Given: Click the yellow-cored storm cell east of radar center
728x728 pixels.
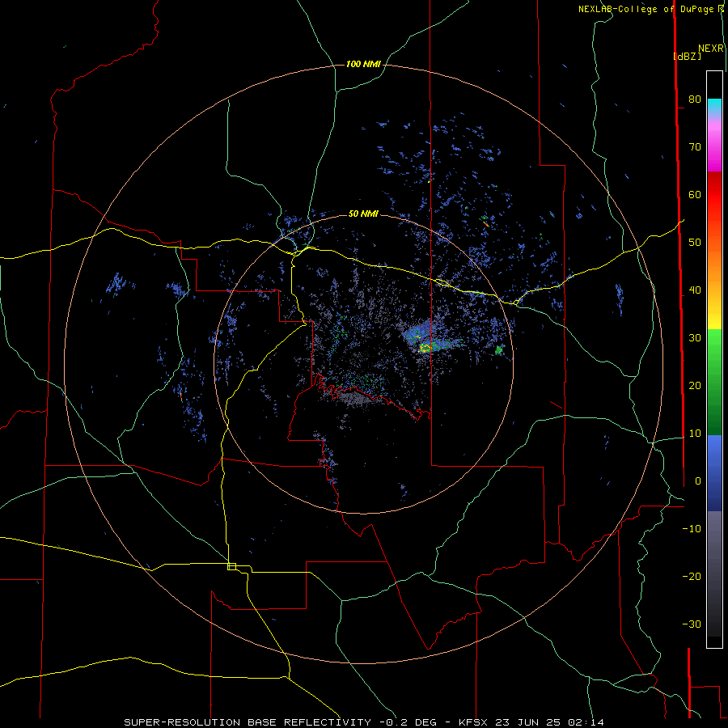Looking at the screenshot, I should 425,348.
